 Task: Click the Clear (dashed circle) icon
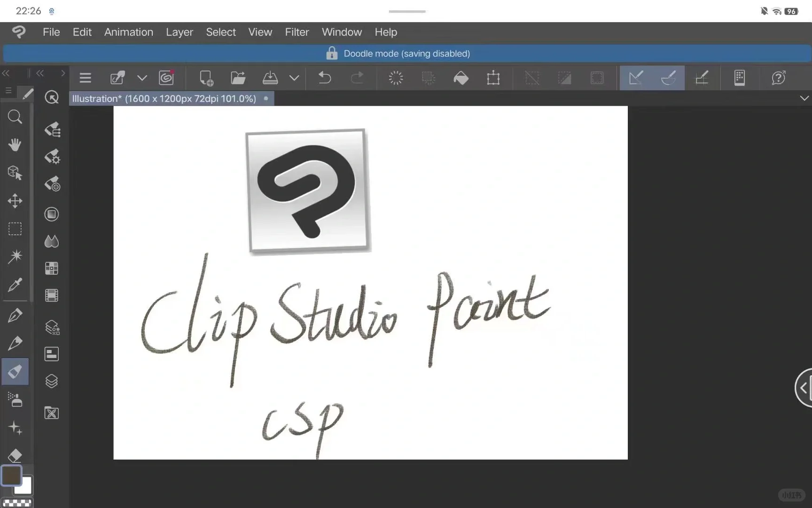coord(396,78)
